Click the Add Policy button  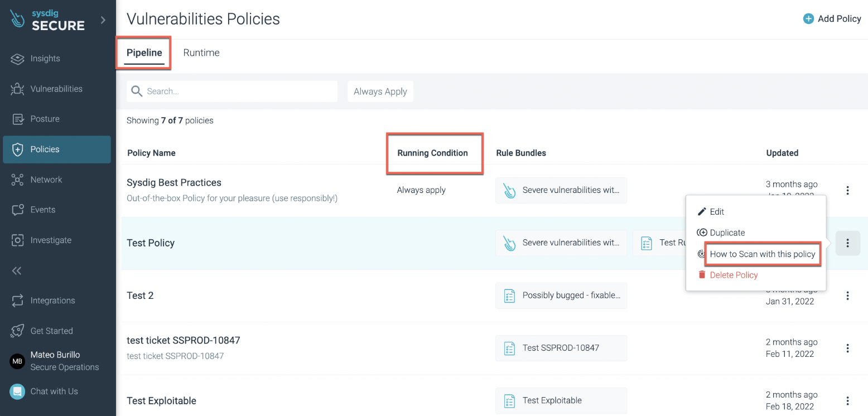[x=832, y=19]
